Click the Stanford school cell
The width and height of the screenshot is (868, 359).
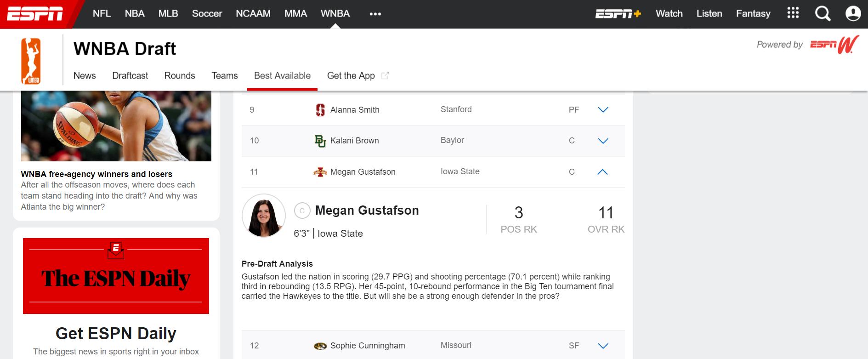(x=456, y=109)
